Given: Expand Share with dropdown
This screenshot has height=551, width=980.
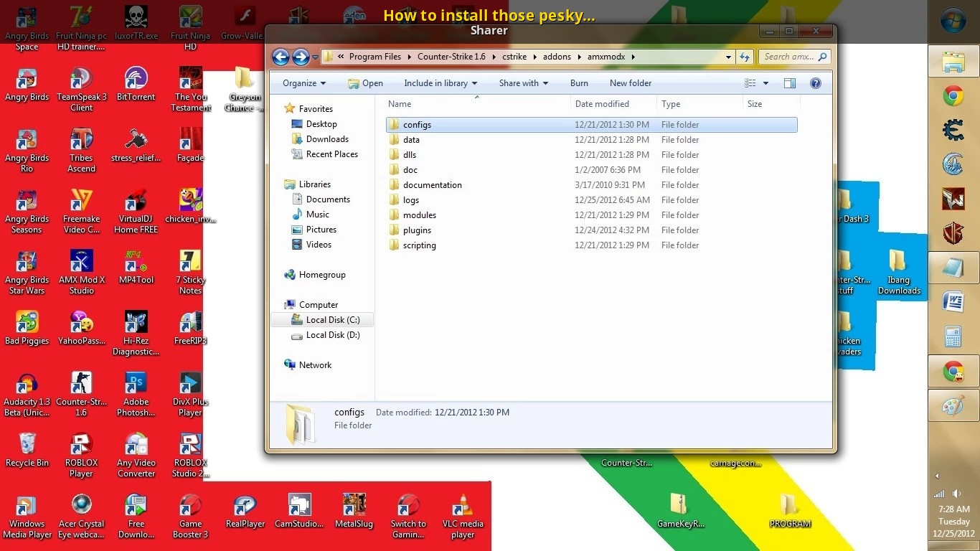Looking at the screenshot, I should 524,83.
